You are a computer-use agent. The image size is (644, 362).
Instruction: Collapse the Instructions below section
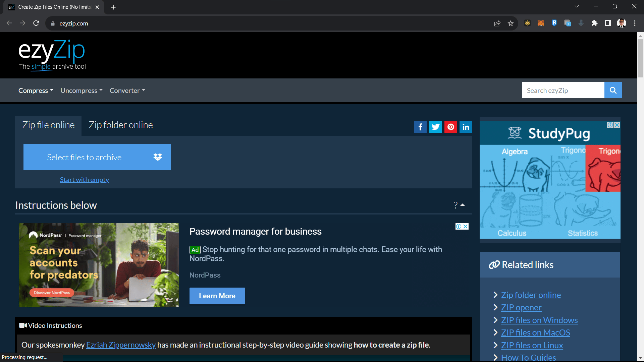[x=463, y=205]
